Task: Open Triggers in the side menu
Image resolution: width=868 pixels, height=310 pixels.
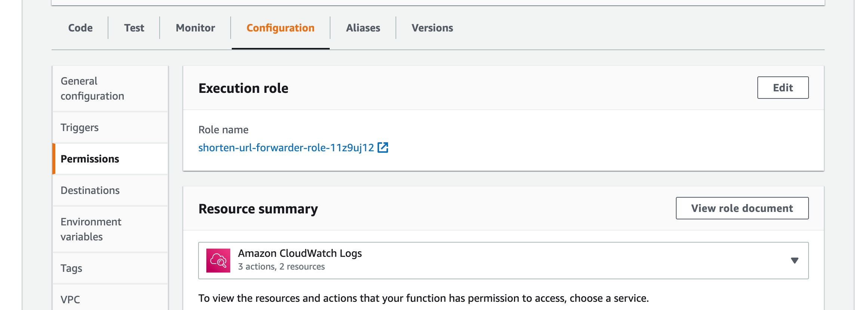Action: (80, 128)
